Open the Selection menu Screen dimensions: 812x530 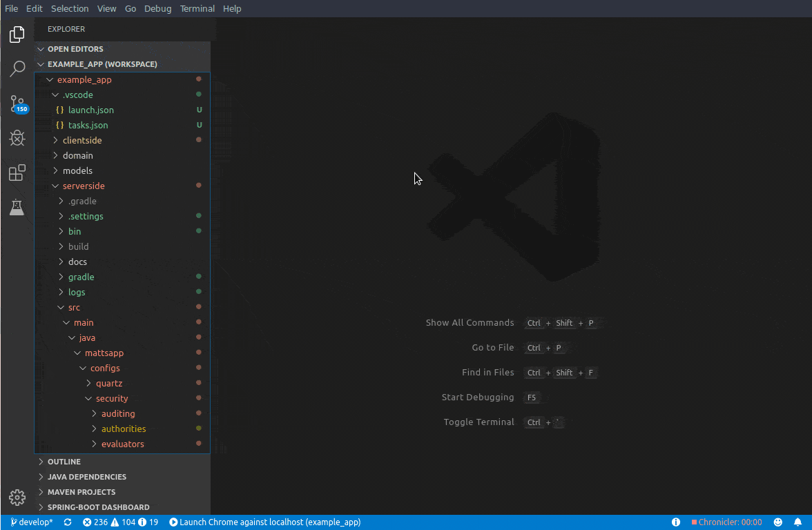pyautogui.click(x=70, y=8)
